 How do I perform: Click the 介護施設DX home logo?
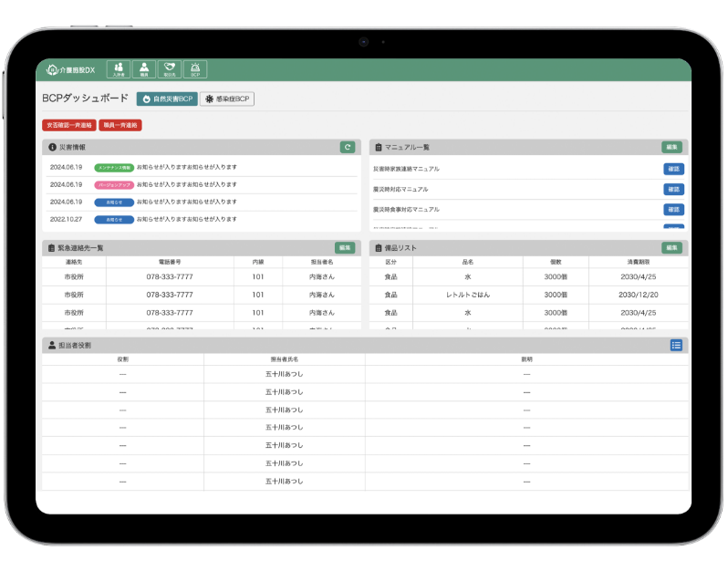click(71, 70)
